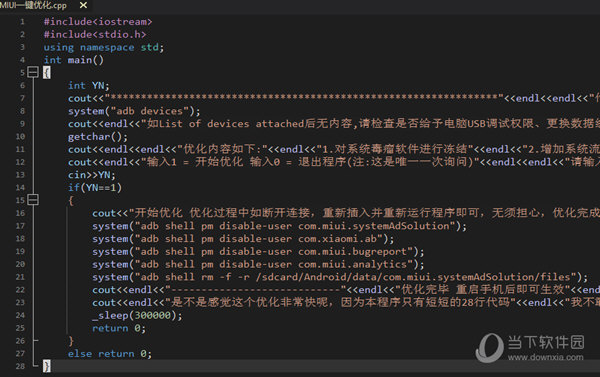This screenshot has height=377, width=600.
Task: Click the #include<iostream> line
Action: click(98, 22)
